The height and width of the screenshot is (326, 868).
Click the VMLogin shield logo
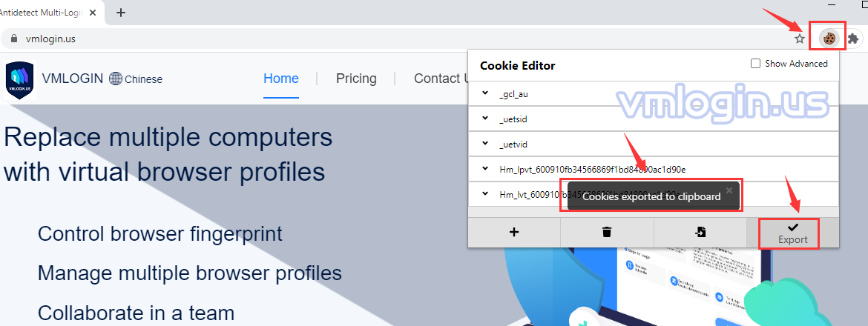pos(19,80)
